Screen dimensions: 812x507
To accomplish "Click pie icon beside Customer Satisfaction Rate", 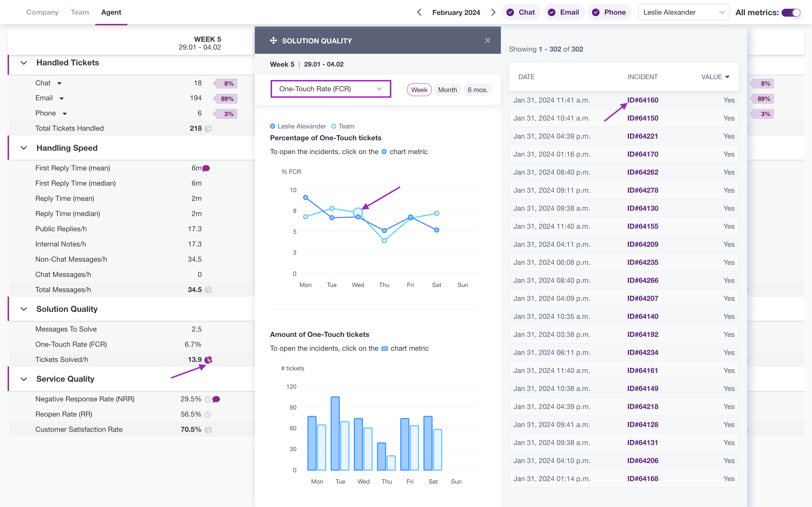I will tap(208, 430).
